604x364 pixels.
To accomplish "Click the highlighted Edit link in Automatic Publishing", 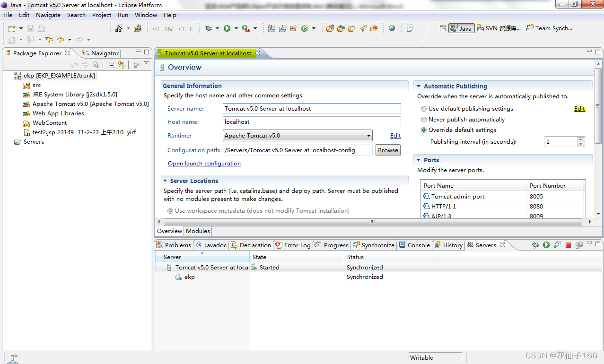I will [579, 109].
